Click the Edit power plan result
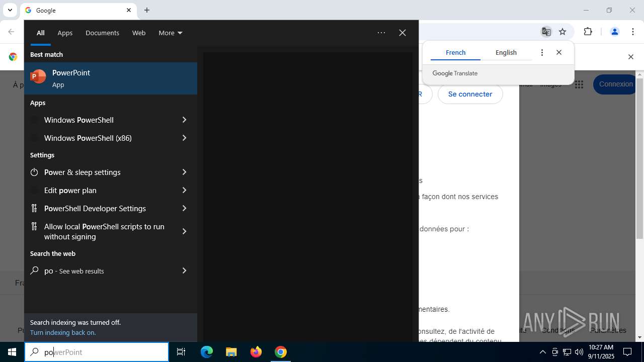The height and width of the screenshot is (362, 644). [x=111, y=190]
